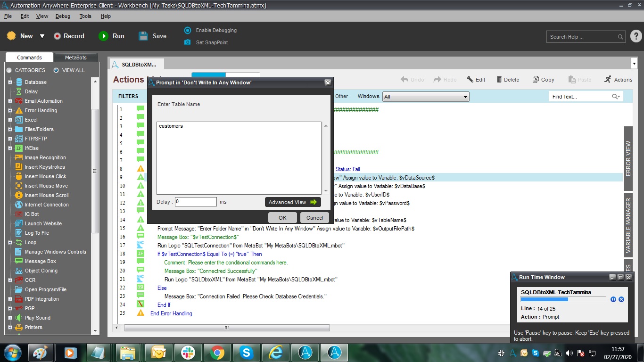This screenshot has height=362, width=644.
Task: Click OK in the prompt dialog
Action: [282, 217]
